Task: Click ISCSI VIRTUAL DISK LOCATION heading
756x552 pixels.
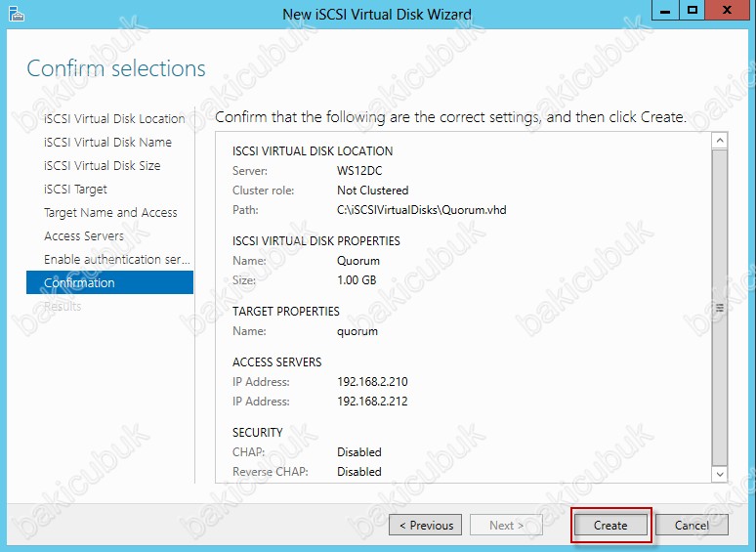Action: tap(313, 151)
